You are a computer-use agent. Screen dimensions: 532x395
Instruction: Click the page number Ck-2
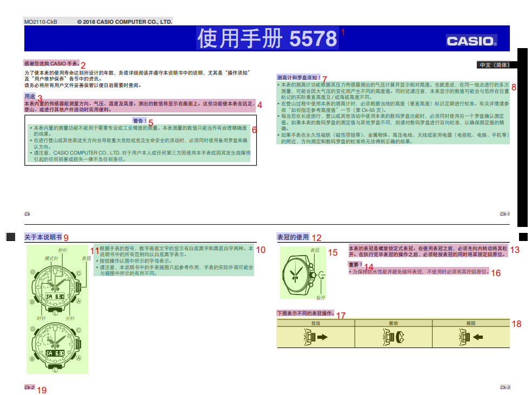click(29, 387)
